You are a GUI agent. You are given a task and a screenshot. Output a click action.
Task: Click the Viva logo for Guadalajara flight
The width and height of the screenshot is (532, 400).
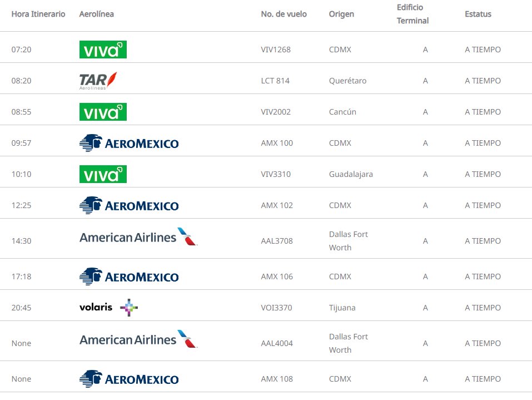[103, 174]
